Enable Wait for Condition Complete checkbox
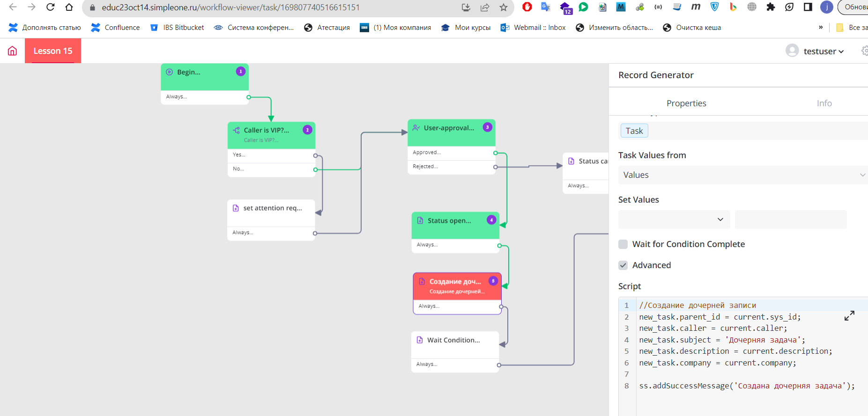Image resolution: width=868 pixels, height=416 pixels. coord(623,244)
